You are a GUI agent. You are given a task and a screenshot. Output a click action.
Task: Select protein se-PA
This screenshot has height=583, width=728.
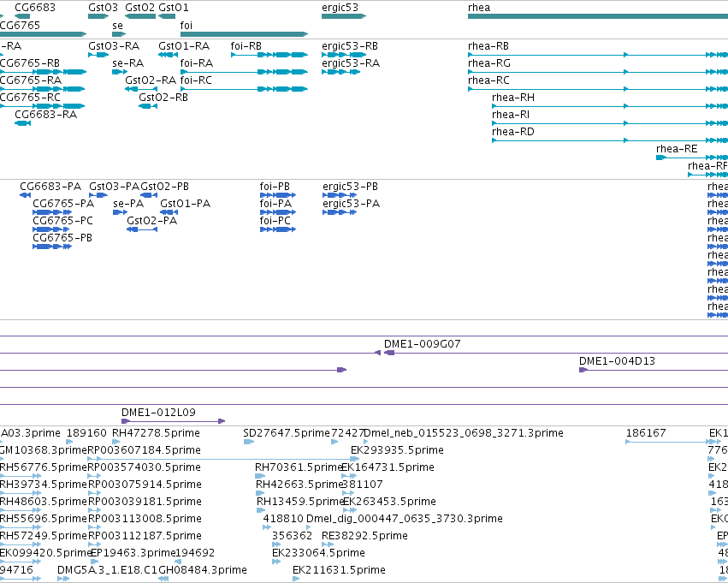click(120, 212)
